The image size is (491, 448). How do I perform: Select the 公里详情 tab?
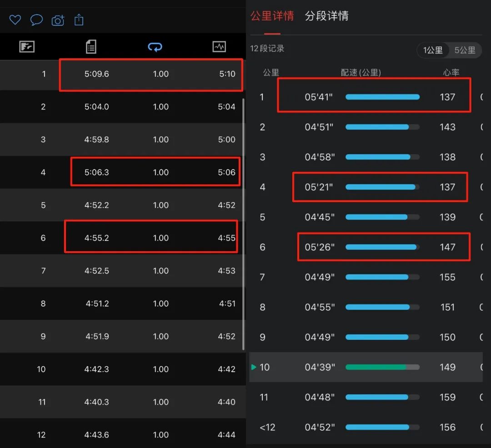[x=272, y=16]
